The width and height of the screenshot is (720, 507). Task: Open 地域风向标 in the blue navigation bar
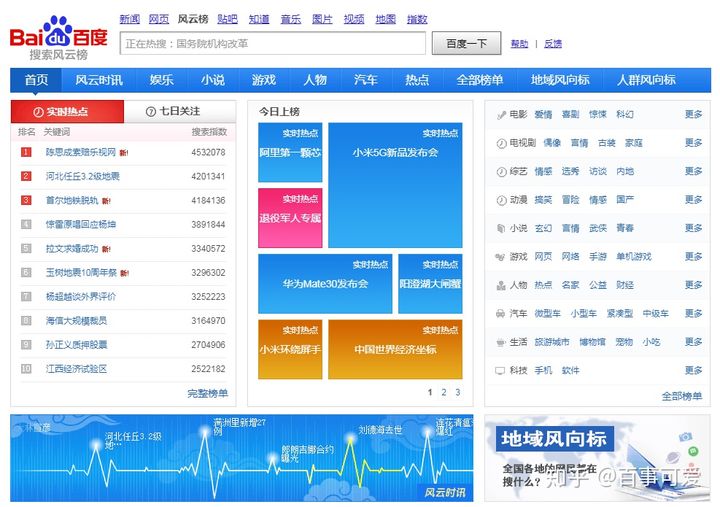pos(560,80)
